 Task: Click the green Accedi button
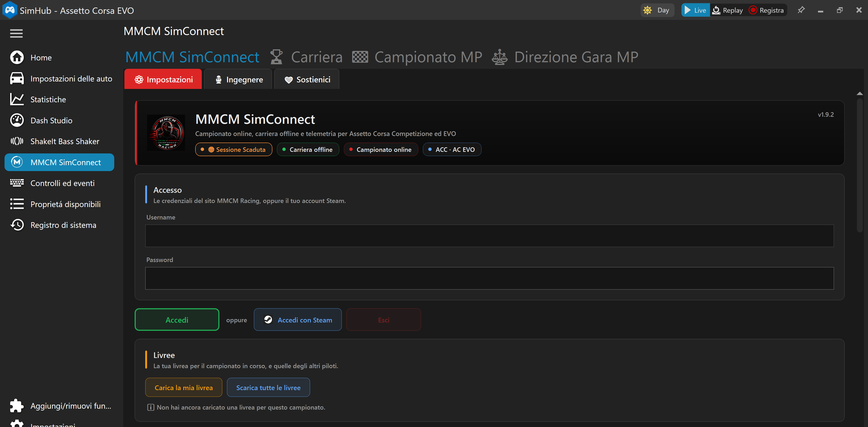(177, 320)
